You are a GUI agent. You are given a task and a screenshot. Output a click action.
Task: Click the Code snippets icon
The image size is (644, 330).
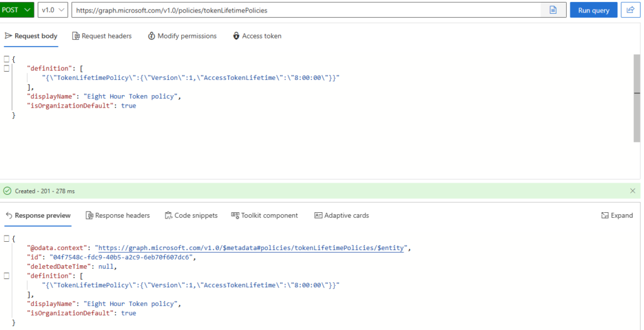coord(169,215)
